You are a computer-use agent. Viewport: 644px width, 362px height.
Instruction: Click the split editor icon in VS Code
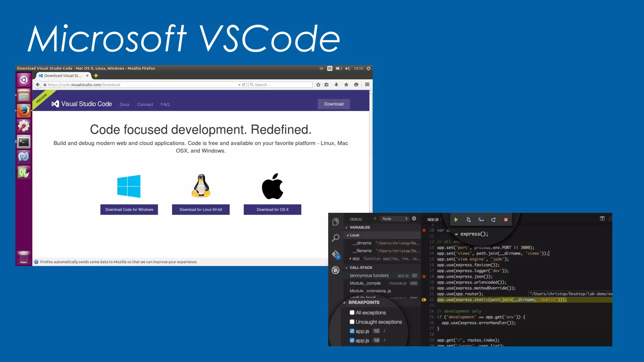[x=602, y=218]
